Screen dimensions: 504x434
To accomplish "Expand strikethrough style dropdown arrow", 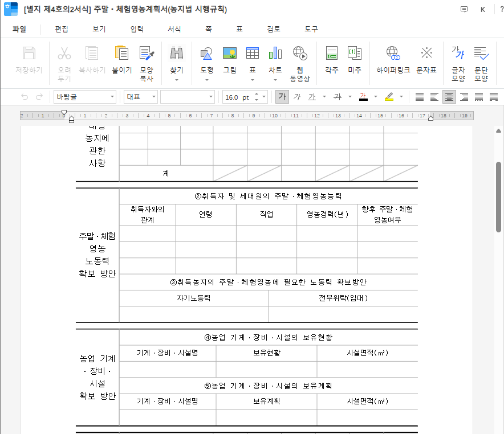I will pos(350,97).
